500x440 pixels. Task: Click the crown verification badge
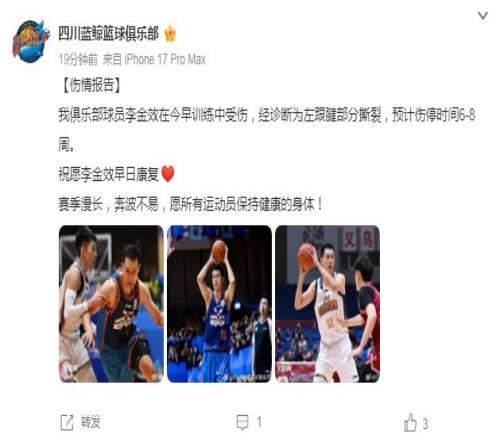pos(170,33)
